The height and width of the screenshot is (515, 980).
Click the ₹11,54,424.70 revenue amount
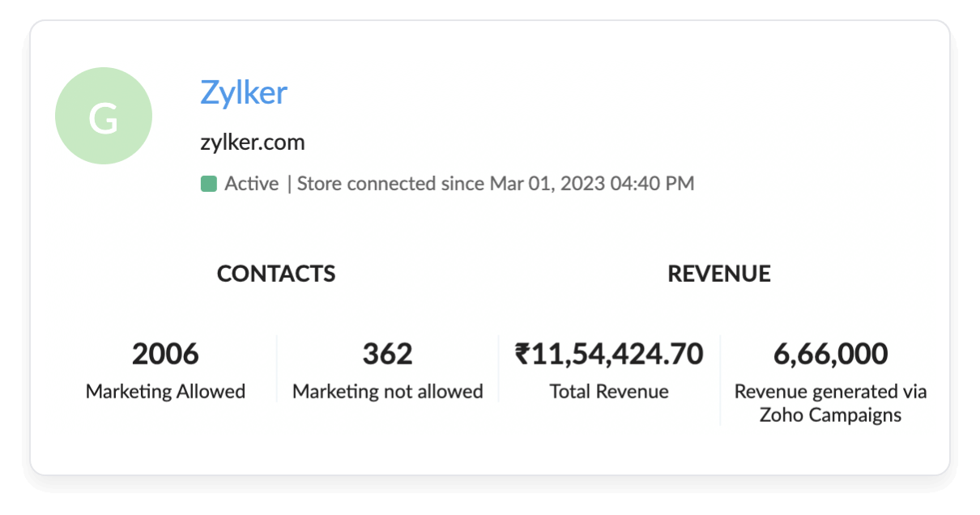tap(609, 354)
